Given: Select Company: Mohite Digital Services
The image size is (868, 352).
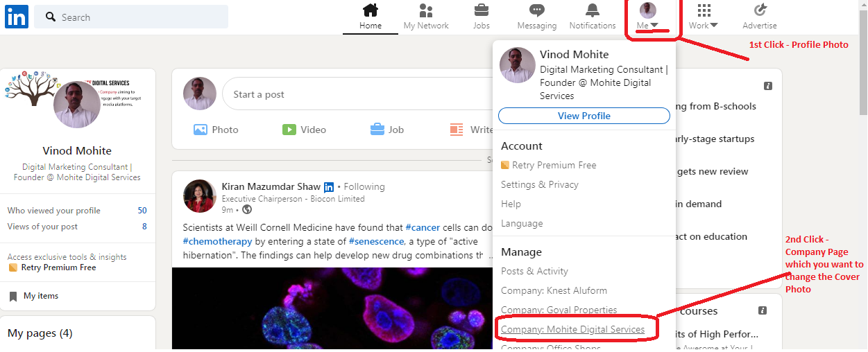Looking at the screenshot, I should (572, 329).
